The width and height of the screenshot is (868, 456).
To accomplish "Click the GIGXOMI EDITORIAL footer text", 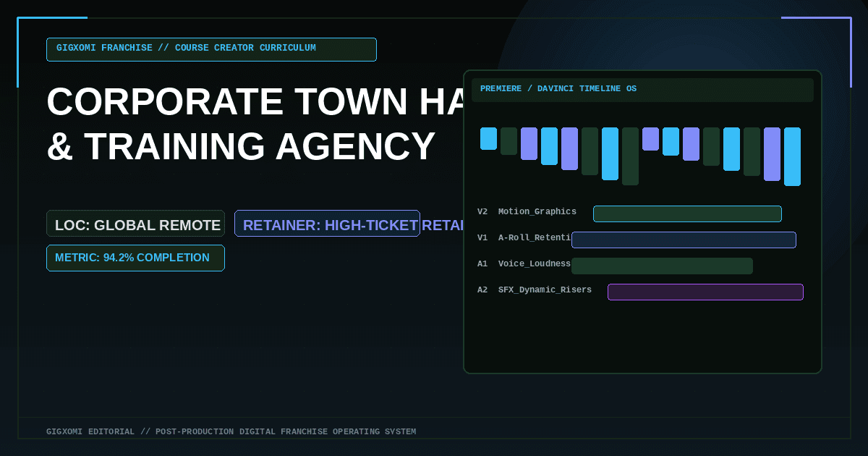I will click(231, 431).
